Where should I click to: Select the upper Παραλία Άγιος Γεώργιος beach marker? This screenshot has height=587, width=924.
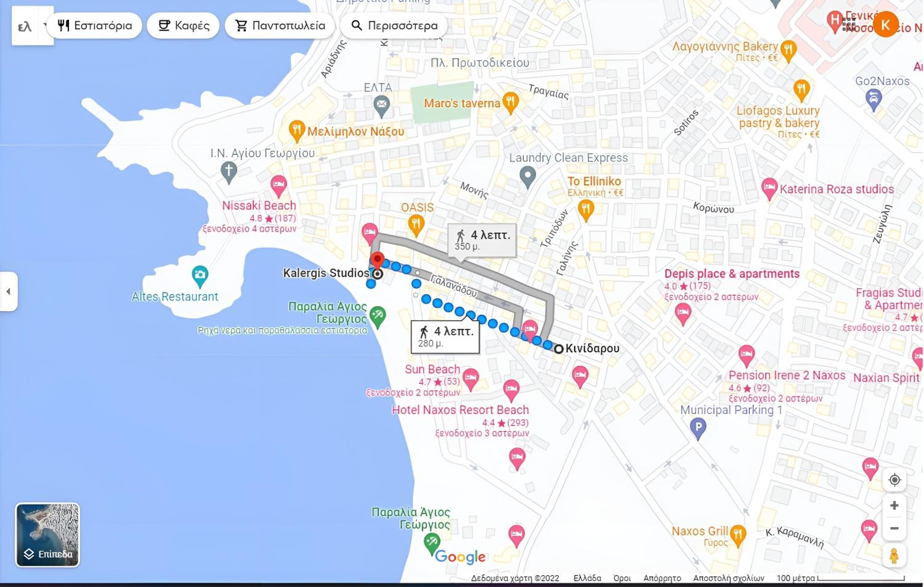pyautogui.click(x=378, y=317)
